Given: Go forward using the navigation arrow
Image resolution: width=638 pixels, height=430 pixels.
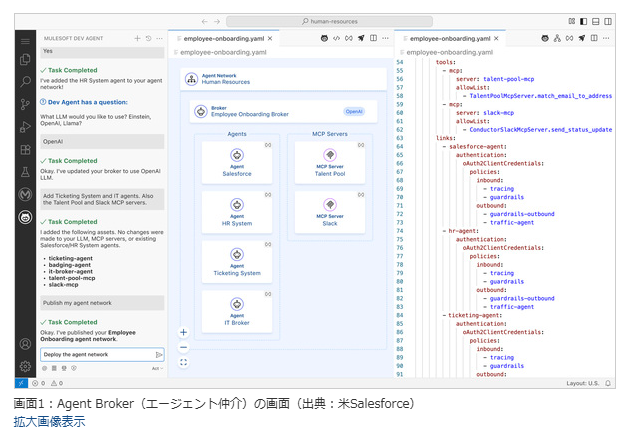Looking at the screenshot, I should tap(217, 21).
